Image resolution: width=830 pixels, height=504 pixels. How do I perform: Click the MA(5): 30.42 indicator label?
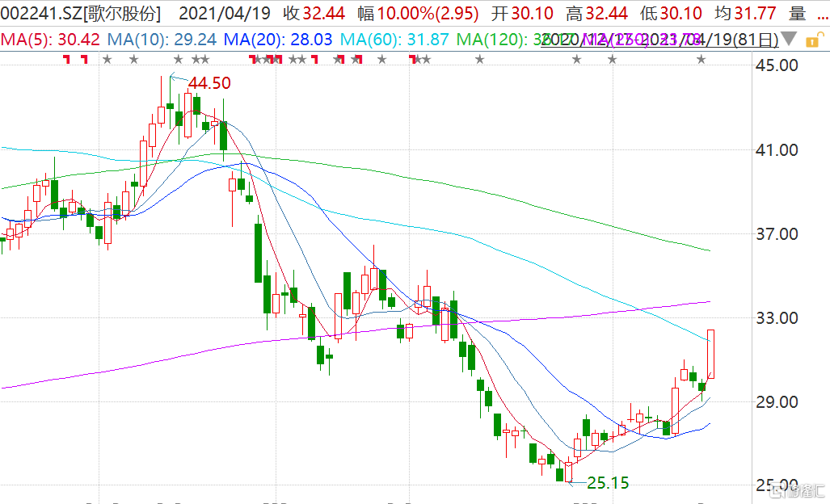tap(50, 40)
